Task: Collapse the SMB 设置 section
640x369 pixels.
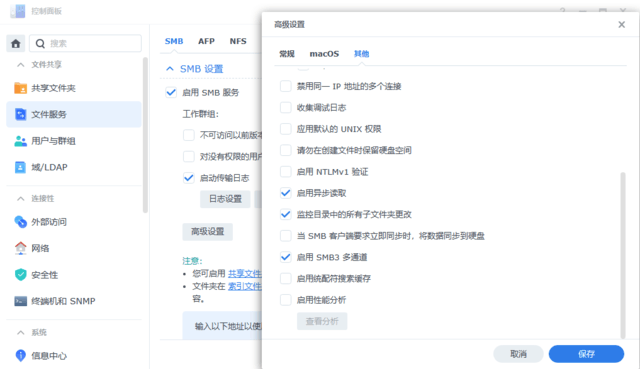Action: [170, 69]
